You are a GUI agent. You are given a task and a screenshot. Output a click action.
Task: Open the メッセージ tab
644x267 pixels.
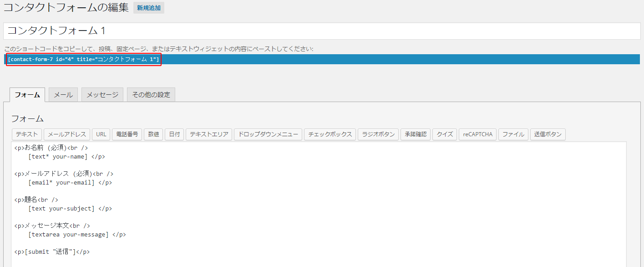pos(102,95)
